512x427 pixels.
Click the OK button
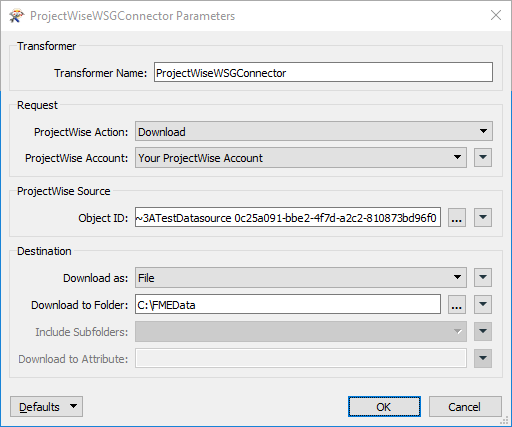point(384,406)
